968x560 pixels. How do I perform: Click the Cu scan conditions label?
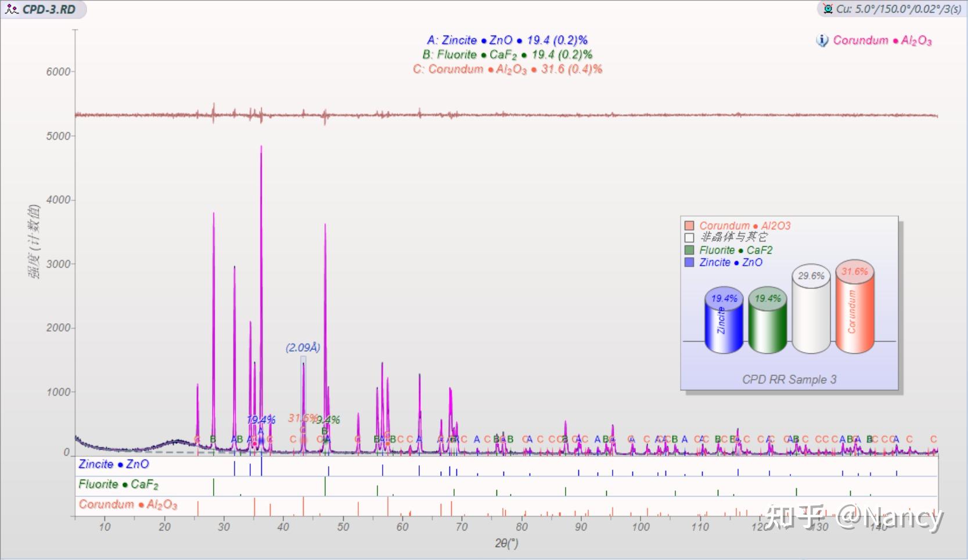pos(898,9)
